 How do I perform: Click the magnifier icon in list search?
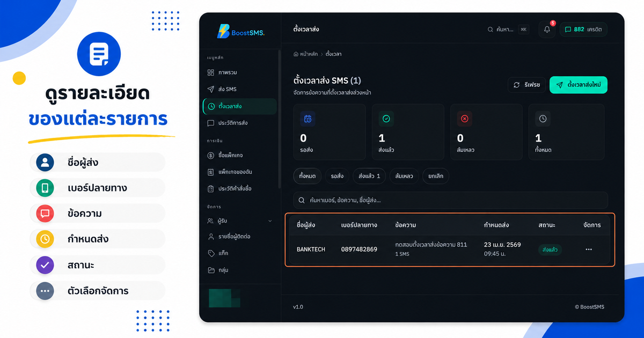302,200
